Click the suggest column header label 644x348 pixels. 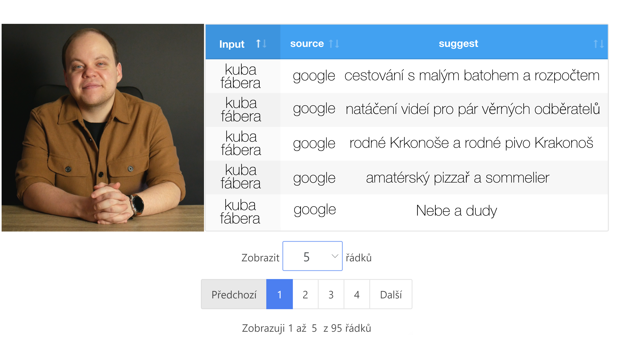(458, 43)
